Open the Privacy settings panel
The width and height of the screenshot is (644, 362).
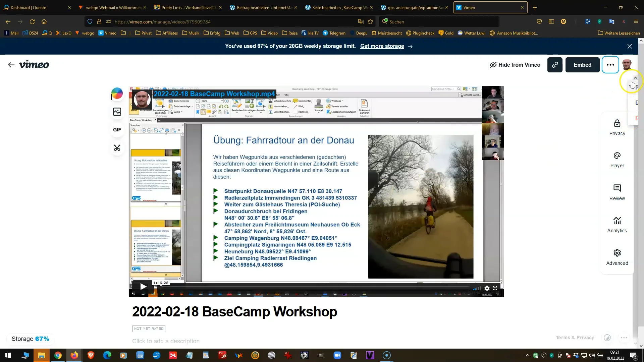click(x=617, y=128)
